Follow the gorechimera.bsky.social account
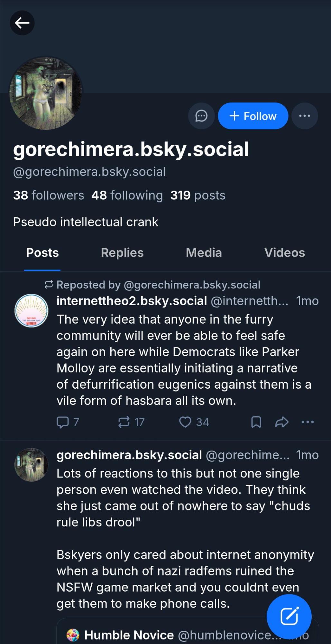The width and height of the screenshot is (331, 644). tap(253, 116)
